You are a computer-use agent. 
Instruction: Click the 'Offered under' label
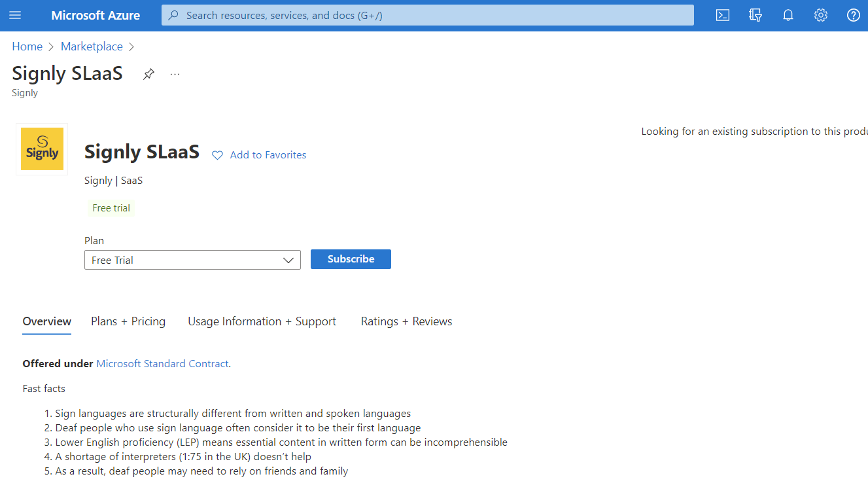click(58, 364)
